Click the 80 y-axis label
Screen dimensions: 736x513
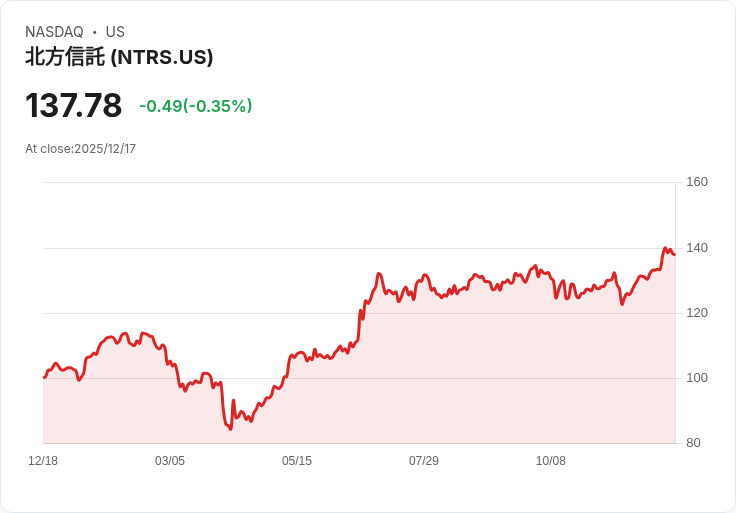[693, 443]
